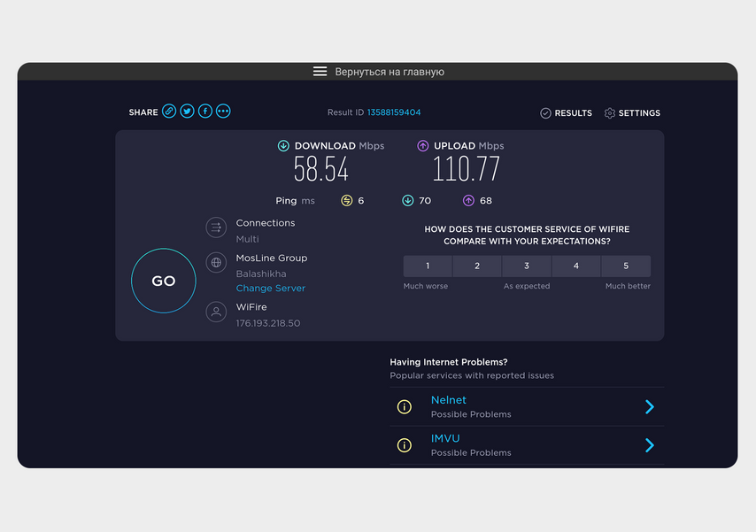
Task: Click the globe server icon
Action: pos(216,262)
